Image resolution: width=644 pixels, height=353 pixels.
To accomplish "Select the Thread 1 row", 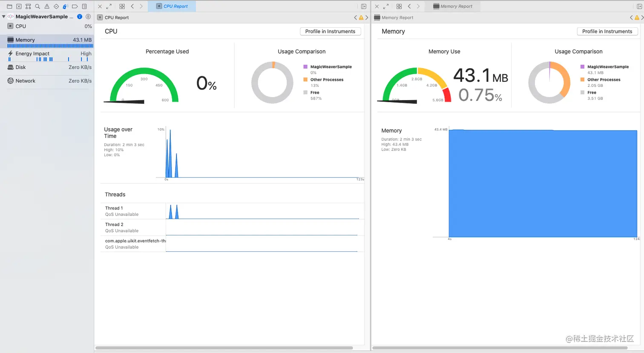I will pos(232,211).
